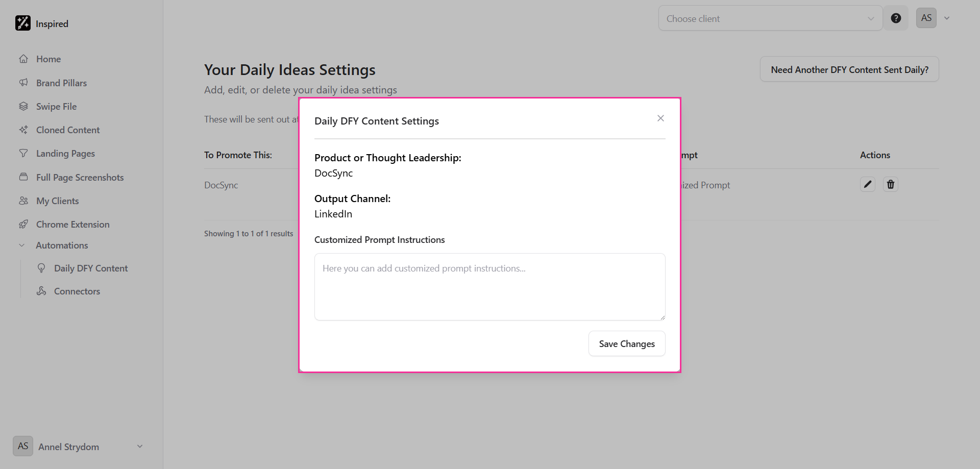Click the Cloned Content sparkles icon
Screen dimensions: 980x469
tap(23, 130)
